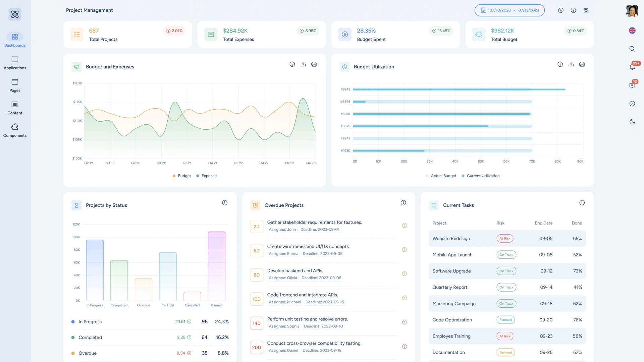Image resolution: width=644 pixels, height=362 pixels.
Task: Click the In Progress bar in status chart
Action: (95, 270)
